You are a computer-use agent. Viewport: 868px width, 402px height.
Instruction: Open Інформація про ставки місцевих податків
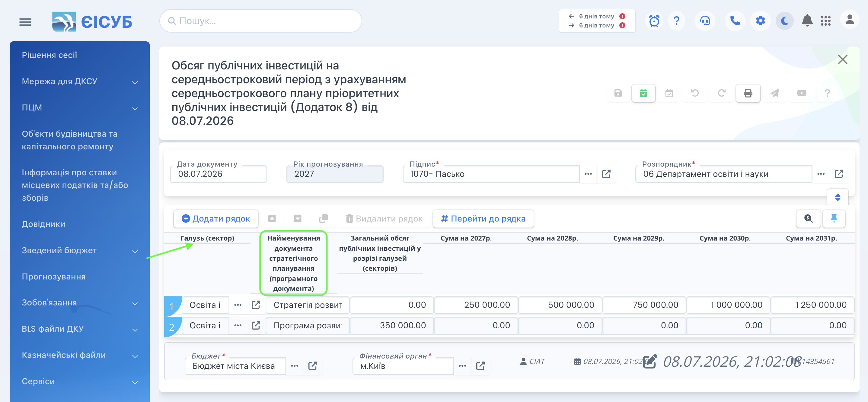(75, 185)
